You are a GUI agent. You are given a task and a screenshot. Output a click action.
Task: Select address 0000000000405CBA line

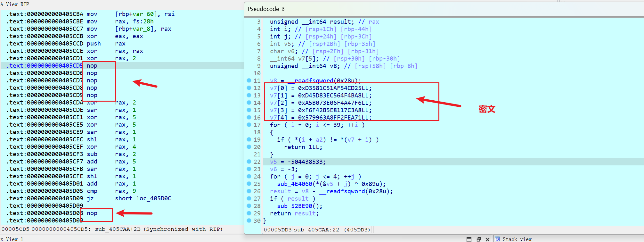click(x=45, y=14)
